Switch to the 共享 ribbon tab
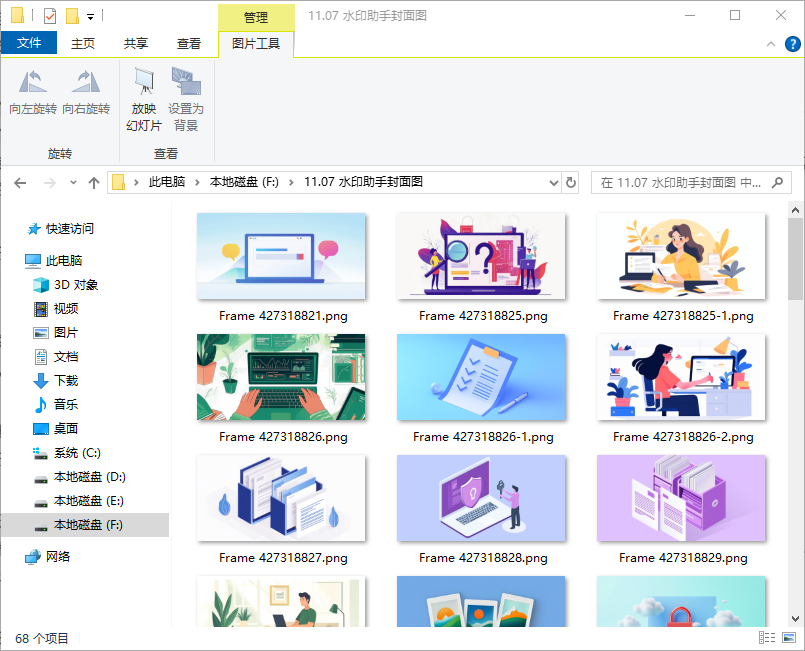Image resolution: width=805 pixels, height=651 pixels. click(x=136, y=44)
